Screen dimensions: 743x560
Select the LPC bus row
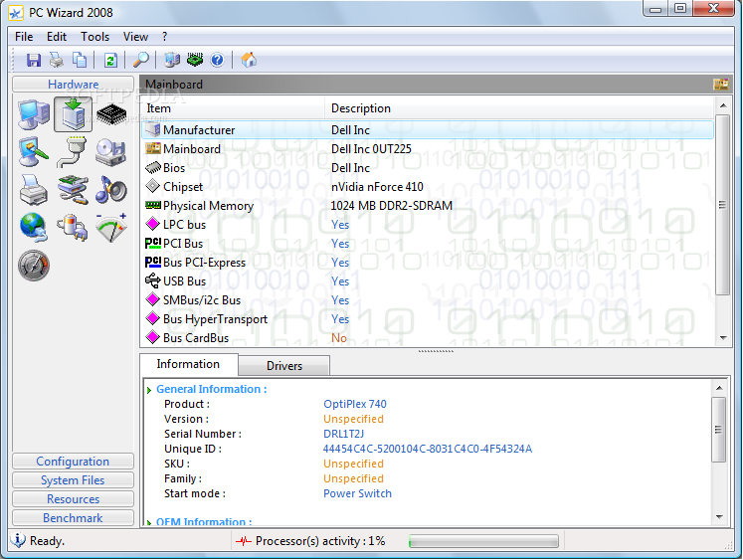pos(428,225)
